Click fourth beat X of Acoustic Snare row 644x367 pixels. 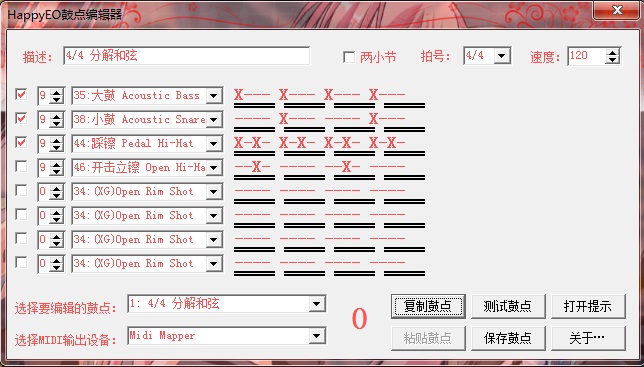coord(373,119)
